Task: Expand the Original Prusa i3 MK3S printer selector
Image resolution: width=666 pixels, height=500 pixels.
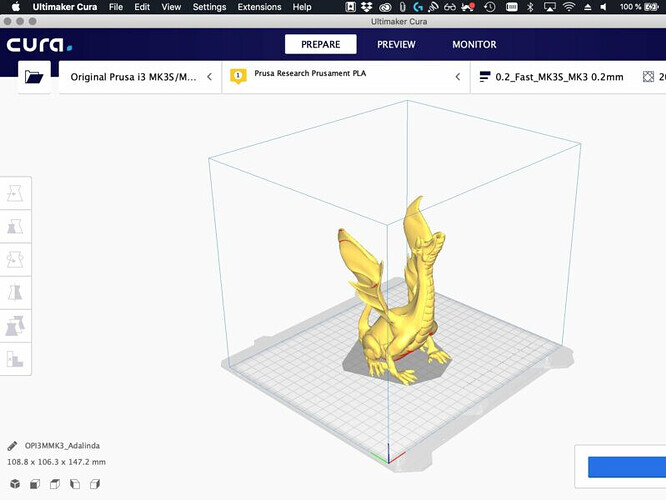Action: click(x=140, y=77)
